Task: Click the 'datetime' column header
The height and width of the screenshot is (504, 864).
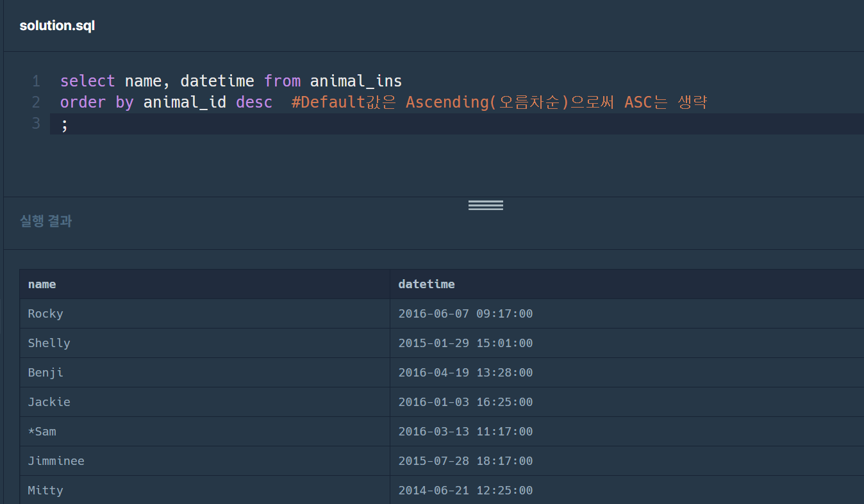Action: point(627,284)
